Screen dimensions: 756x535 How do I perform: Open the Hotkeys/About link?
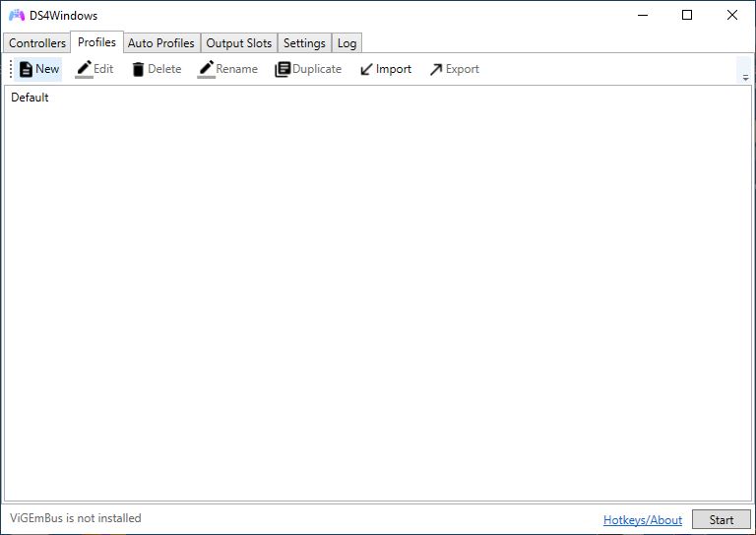pos(642,519)
